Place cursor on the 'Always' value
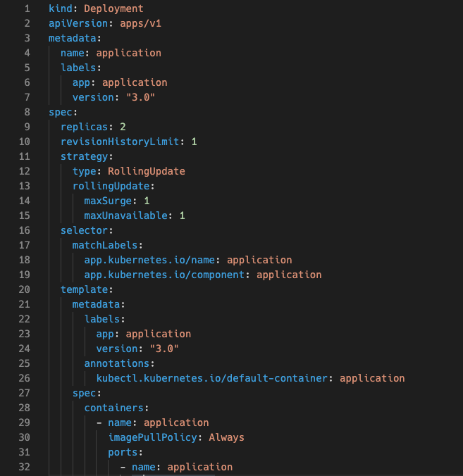Viewport: 463px width, 476px height. point(226,437)
